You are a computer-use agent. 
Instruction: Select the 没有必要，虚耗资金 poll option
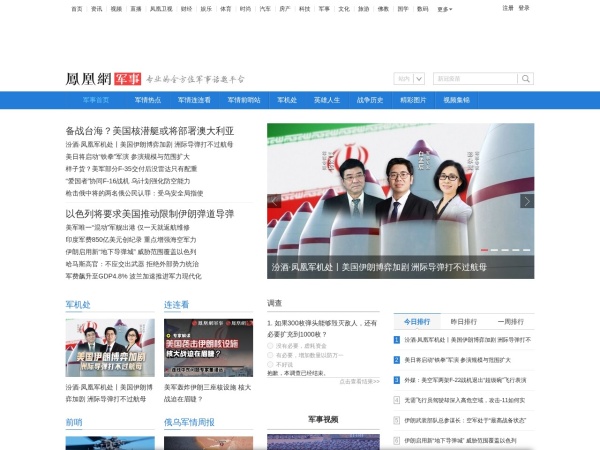pyautogui.click(x=270, y=345)
